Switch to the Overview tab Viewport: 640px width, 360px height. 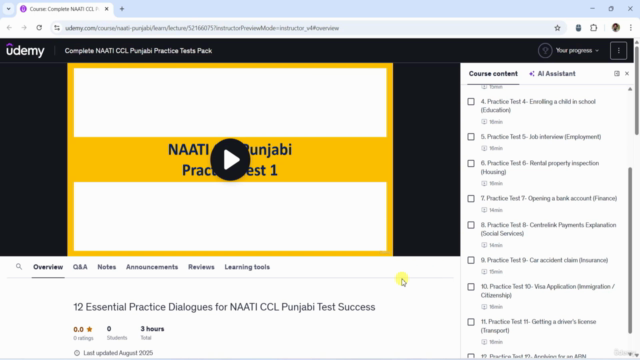(x=48, y=267)
